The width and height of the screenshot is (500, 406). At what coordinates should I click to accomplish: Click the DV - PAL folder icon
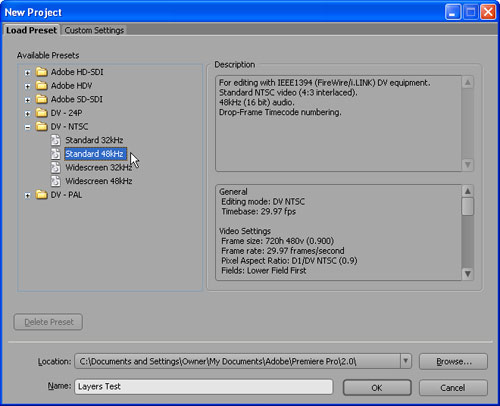(x=42, y=195)
